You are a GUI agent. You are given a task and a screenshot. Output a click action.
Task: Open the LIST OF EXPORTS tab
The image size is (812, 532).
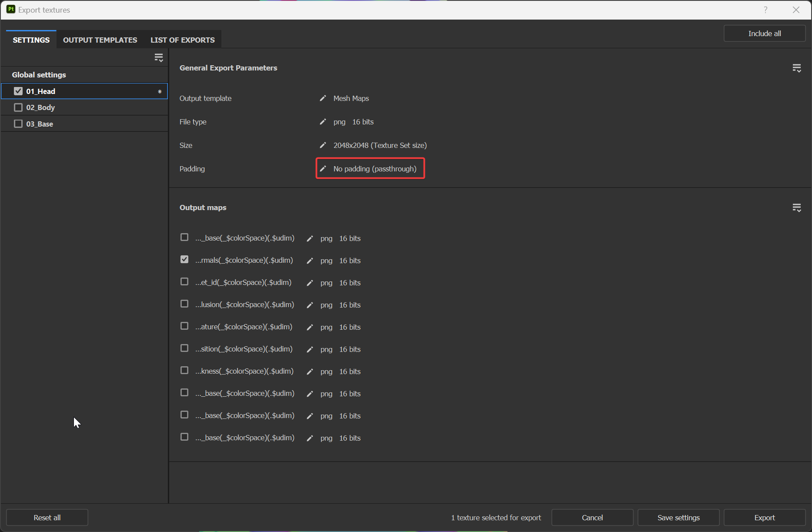tap(182, 40)
